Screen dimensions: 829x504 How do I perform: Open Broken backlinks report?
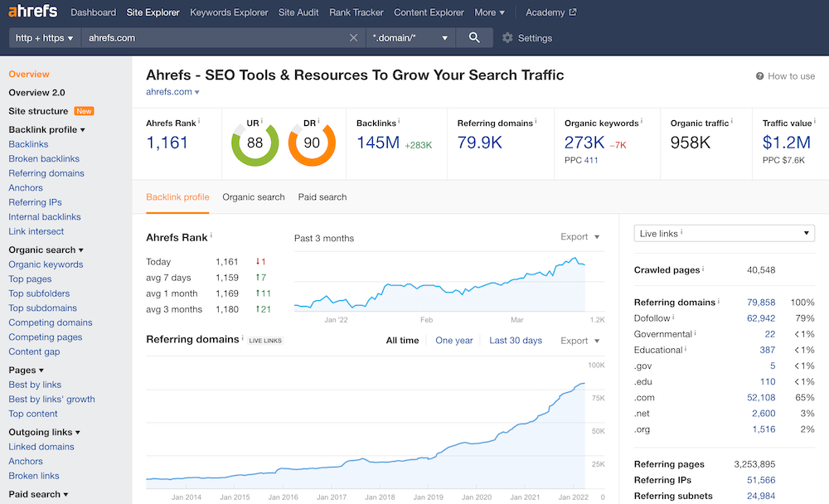click(x=44, y=158)
